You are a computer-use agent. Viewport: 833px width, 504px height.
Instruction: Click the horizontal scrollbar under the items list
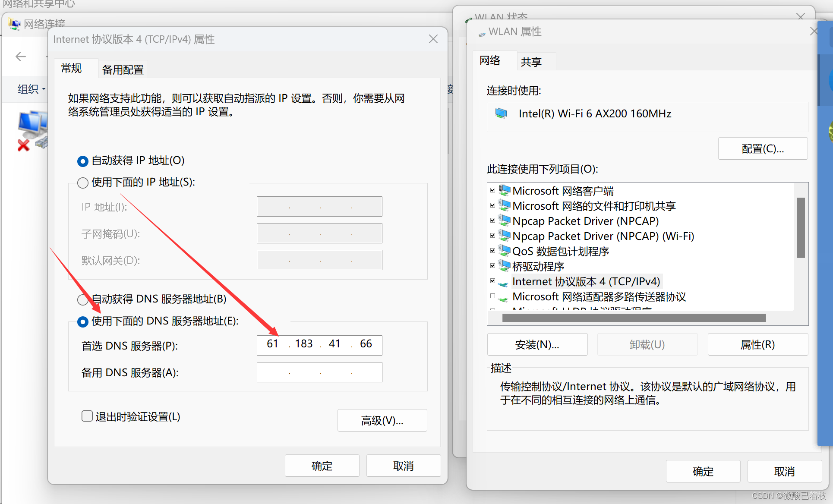(x=634, y=318)
